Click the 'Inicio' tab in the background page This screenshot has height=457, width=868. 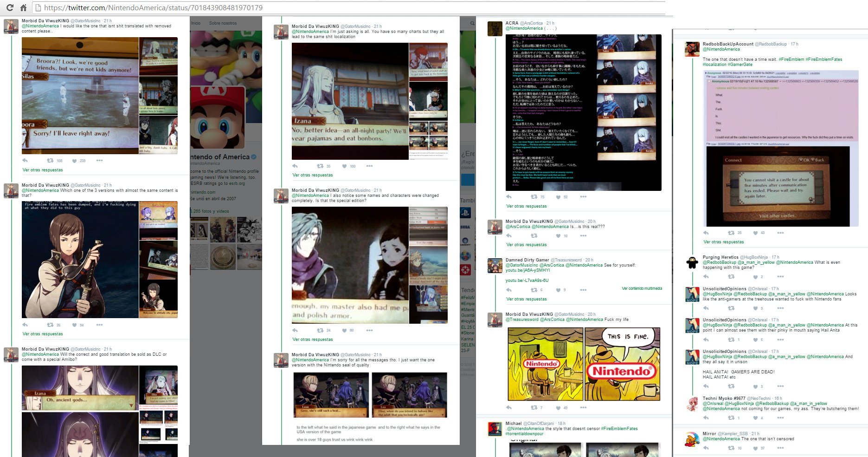pos(196,23)
